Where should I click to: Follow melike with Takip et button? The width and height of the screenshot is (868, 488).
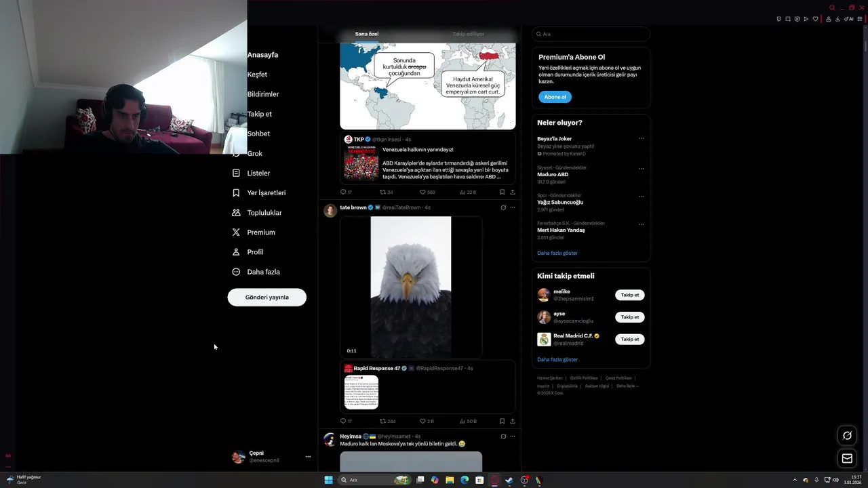pos(630,295)
